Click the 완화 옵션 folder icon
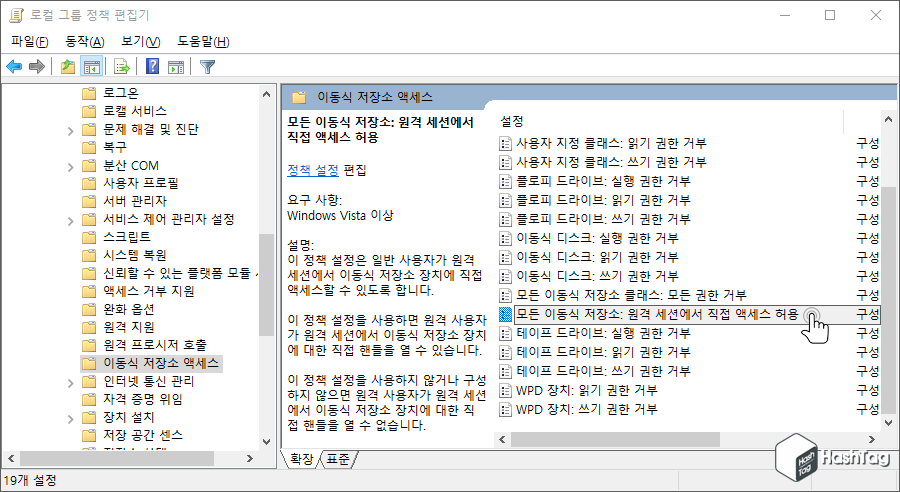 pyautogui.click(x=89, y=309)
